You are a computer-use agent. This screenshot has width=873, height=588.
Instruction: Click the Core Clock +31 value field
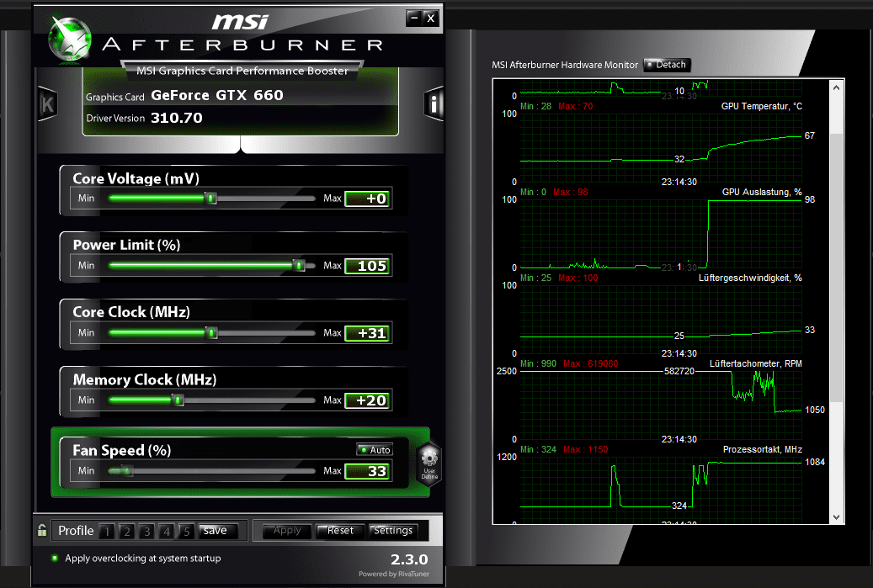tap(368, 333)
